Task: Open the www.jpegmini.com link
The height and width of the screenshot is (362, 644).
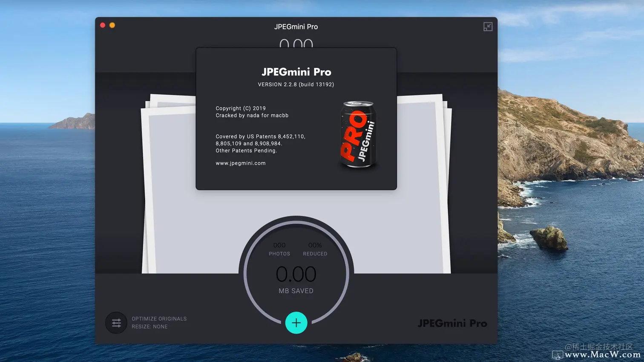Action: pyautogui.click(x=241, y=163)
